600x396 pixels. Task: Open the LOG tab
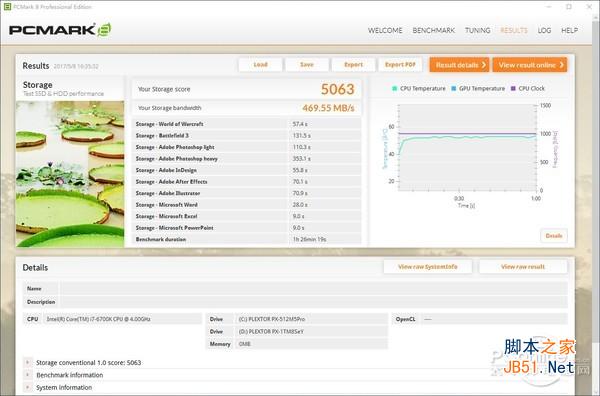[544, 30]
